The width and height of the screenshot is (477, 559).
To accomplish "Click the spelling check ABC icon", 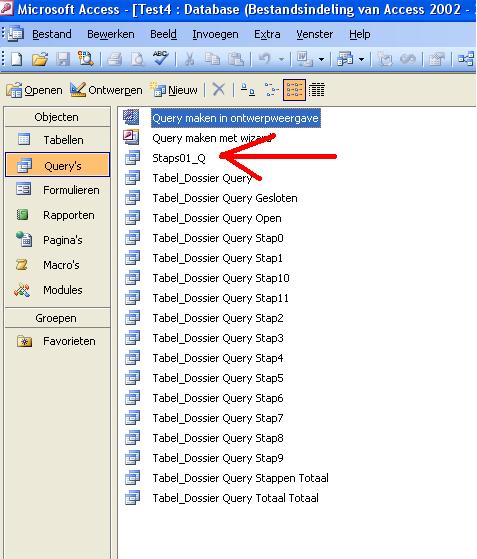I will [x=160, y=58].
